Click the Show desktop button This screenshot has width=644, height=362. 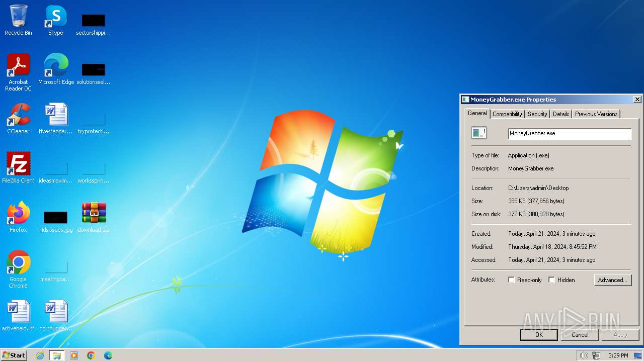tap(638, 355)
